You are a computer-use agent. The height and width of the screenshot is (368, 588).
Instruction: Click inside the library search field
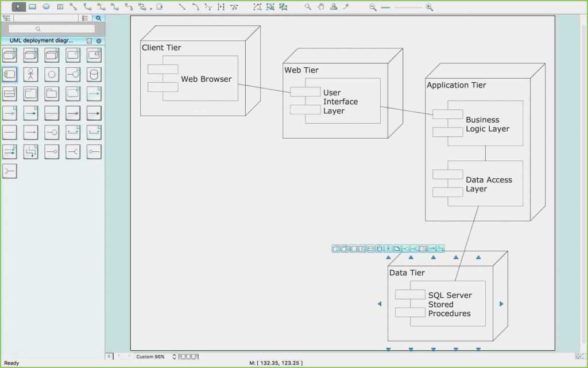pos(52,28)
